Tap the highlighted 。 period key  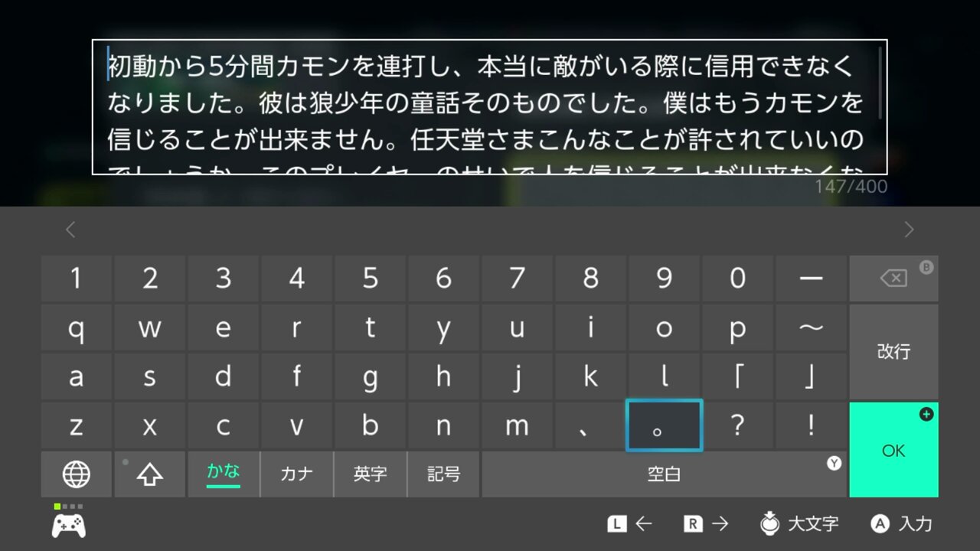pyautogui.click(x=665, y=425)
